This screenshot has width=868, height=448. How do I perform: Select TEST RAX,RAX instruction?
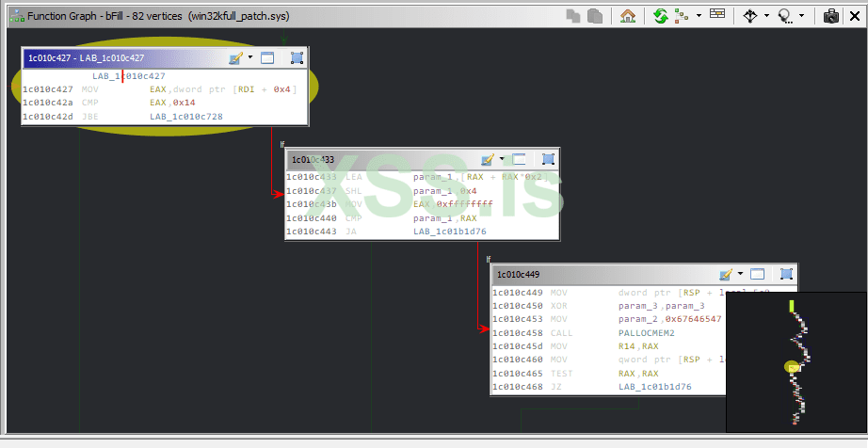coord(609,374)
